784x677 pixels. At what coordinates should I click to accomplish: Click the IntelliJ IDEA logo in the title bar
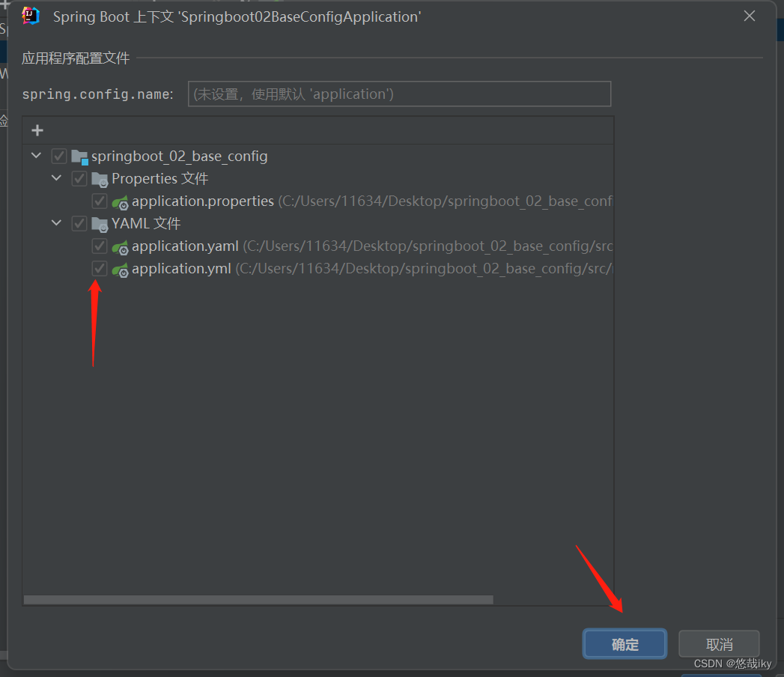coord(31,16)
